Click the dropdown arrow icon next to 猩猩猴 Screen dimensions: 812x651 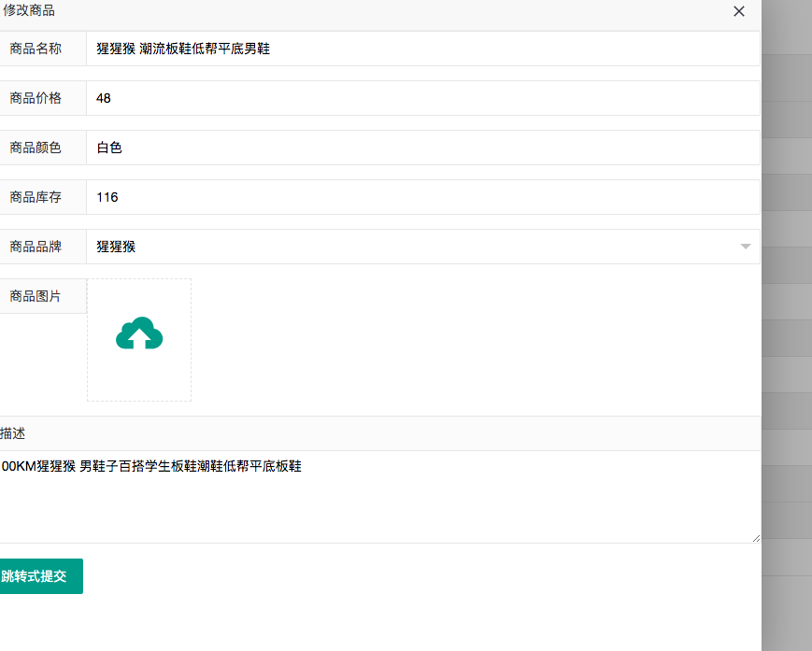(x=745, y=246)
